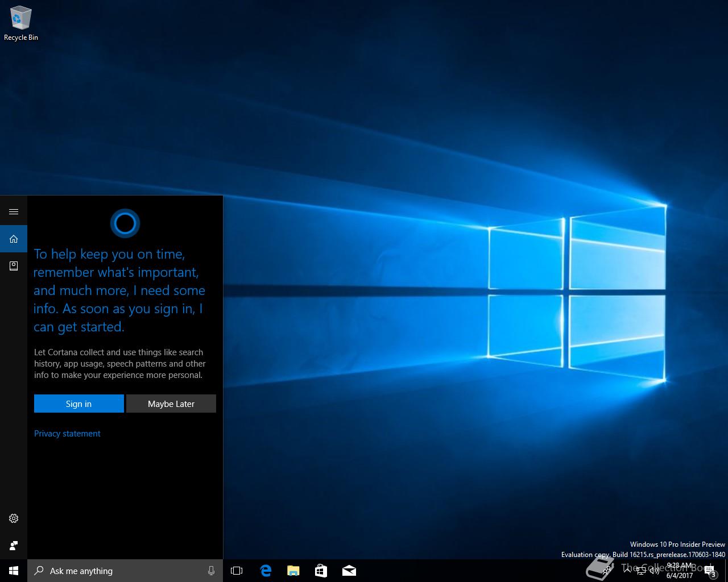
Task: Click the 'To help keep you on time' heading
Action: (119, 290)
